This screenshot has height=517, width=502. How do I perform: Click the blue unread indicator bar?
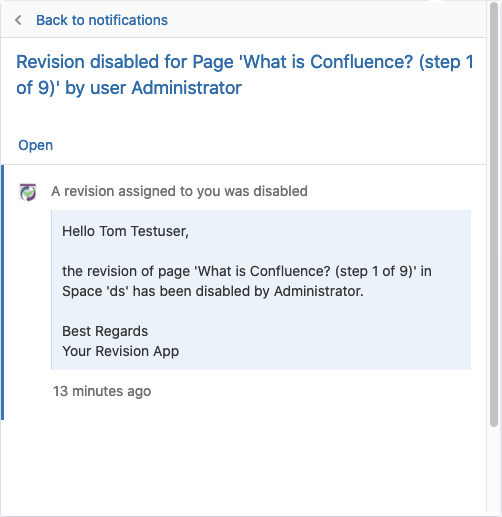2,292
